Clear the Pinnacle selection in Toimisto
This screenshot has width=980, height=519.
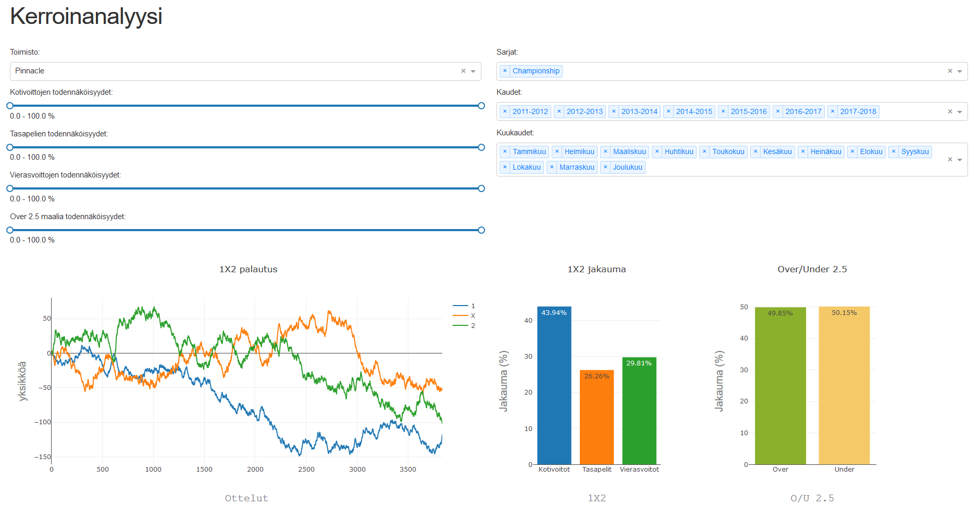[463, 71]
